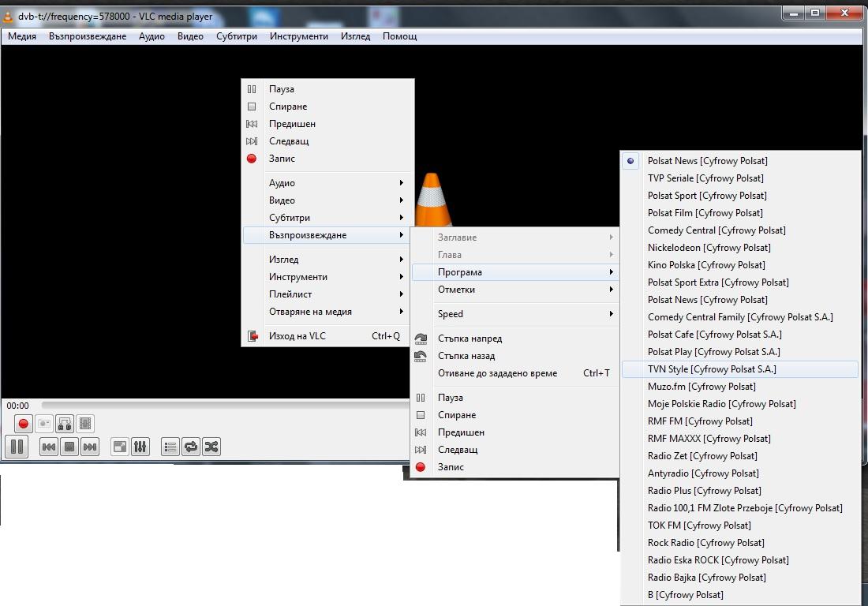Image resolution: width=868 pixels, height=606 pixels.
Task: Click the VLC cone icon in the title bar
Action: click(8, 17)
